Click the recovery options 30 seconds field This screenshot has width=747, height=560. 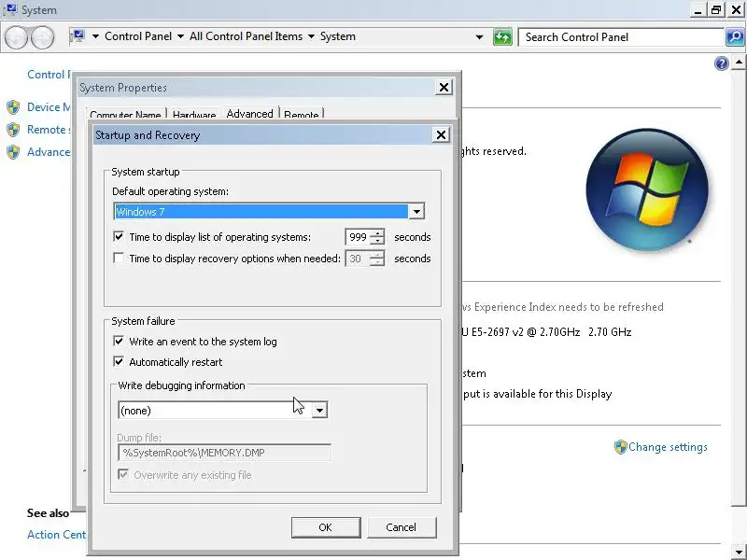click(358, 259)
